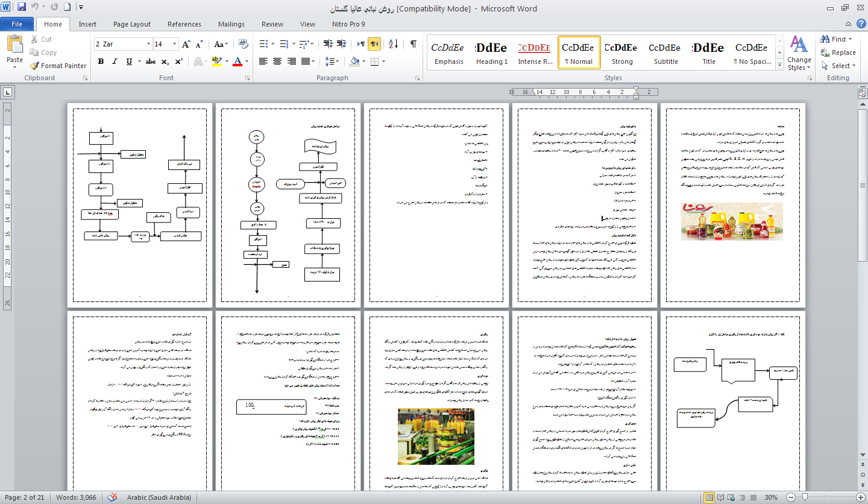Grow the font size

click(x=186, y=44)
